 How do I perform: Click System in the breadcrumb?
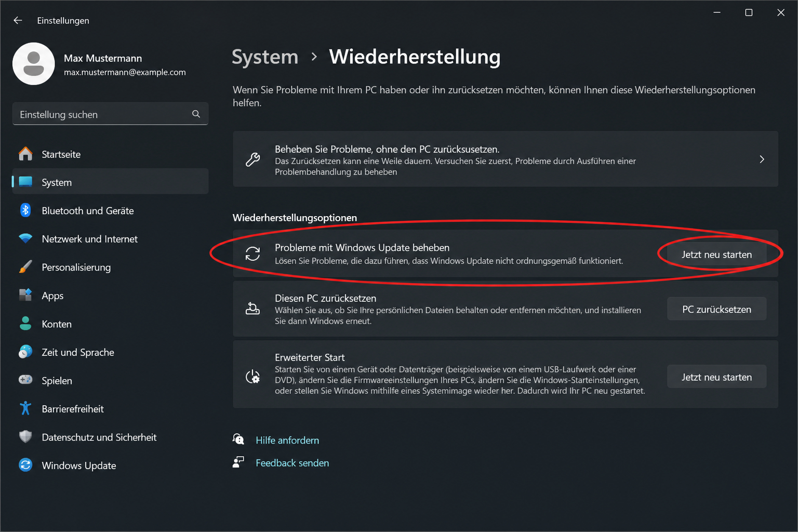coord(265,57)
